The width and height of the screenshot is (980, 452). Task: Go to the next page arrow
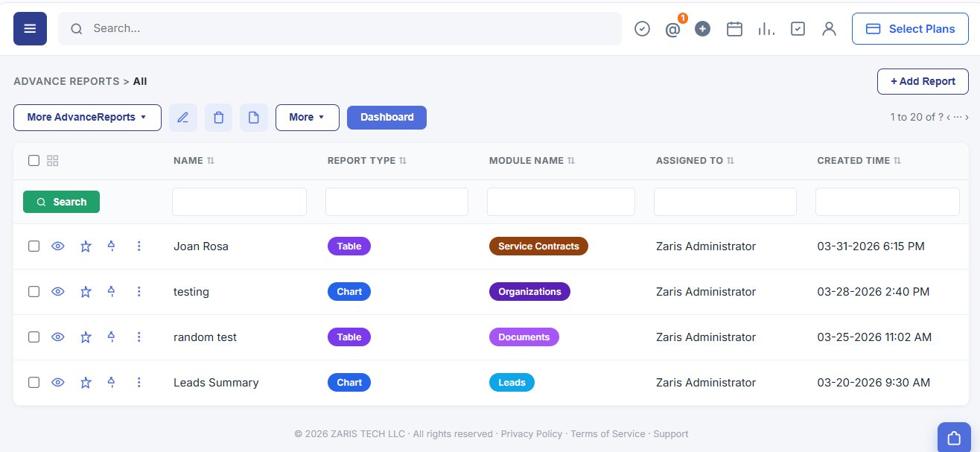[967, 118]
